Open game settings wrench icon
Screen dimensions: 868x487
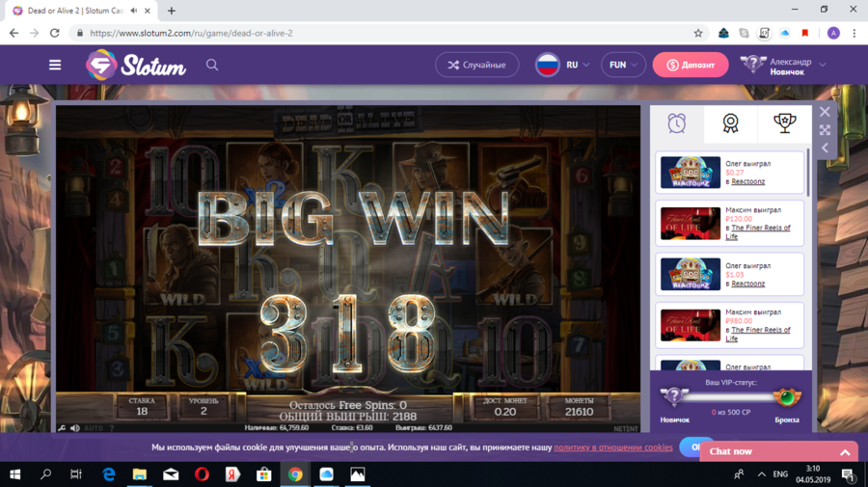[x=63, y=428]
